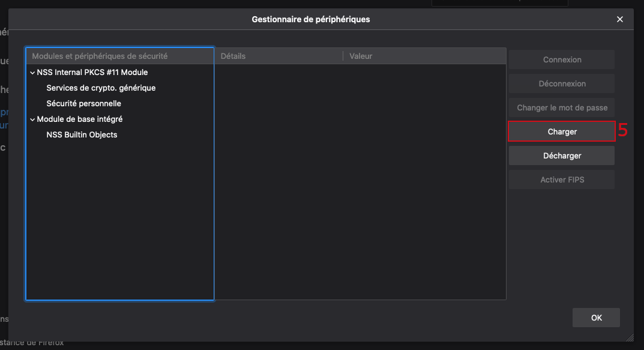Screen dimensions: 644x350
Task: Select NSS Builtin Objects item
Action: [x=82, y=134]
